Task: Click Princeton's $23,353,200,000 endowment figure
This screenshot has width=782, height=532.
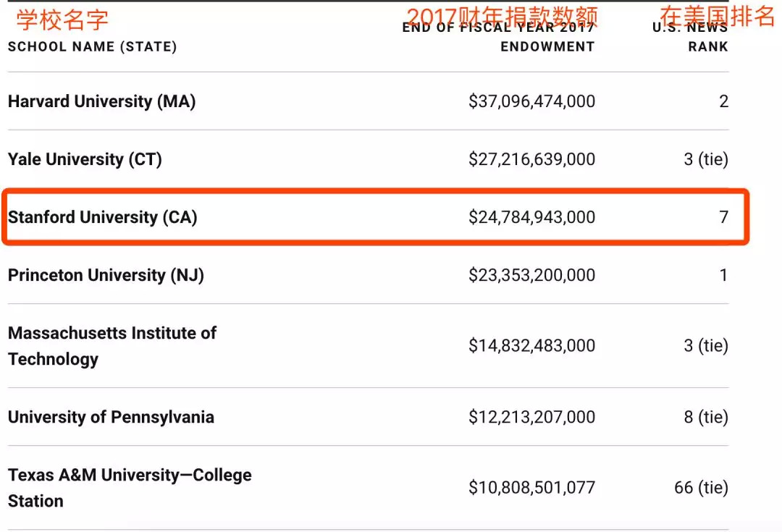Action: click(531, 275)
